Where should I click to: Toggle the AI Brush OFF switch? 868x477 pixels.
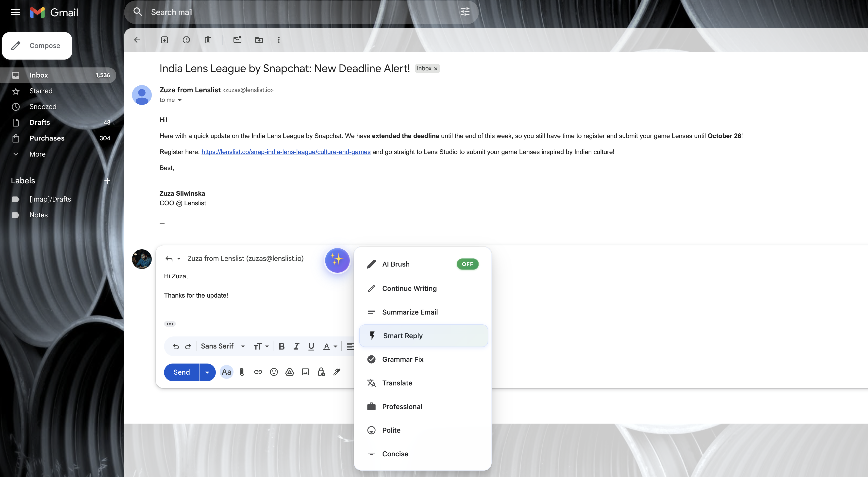(467, 264)
